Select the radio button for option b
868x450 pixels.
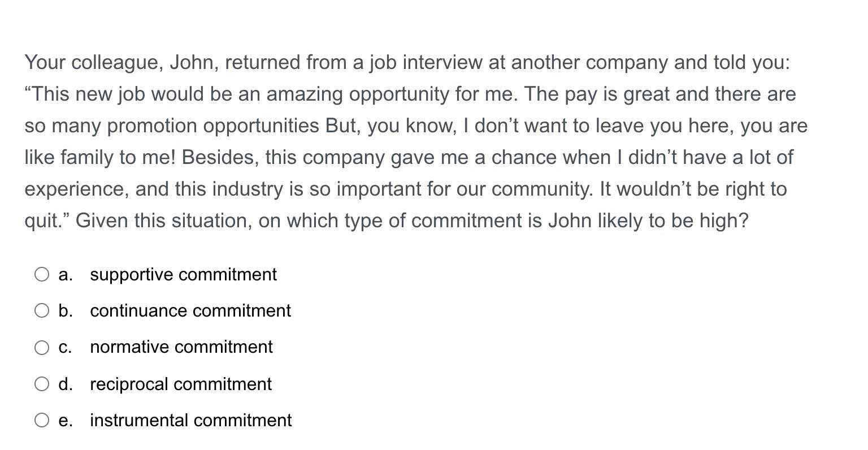coord(42,310)
